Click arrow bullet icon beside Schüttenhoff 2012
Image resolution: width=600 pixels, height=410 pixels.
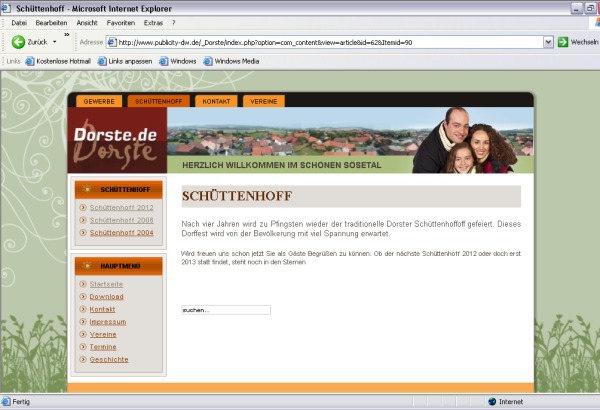point(83,207)
